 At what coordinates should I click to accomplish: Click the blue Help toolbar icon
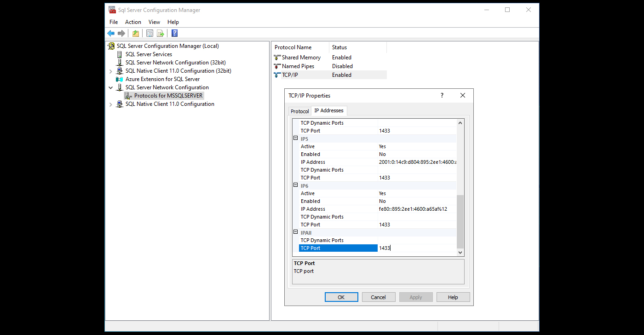174,33
